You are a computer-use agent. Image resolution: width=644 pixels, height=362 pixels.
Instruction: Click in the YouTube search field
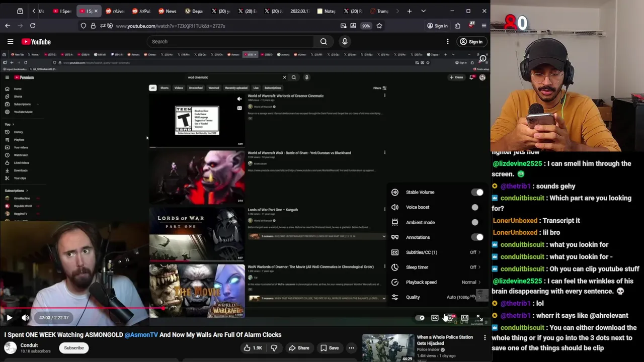[230, 42]
